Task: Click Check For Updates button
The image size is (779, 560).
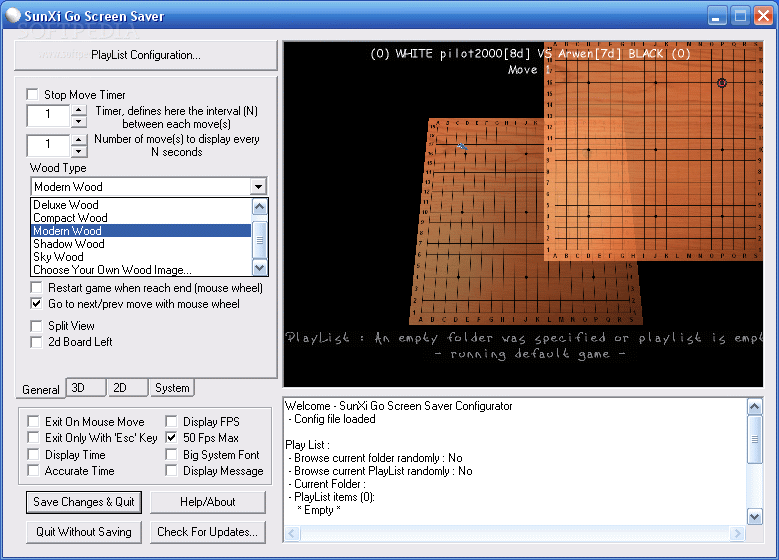Action: click(208, 532)
